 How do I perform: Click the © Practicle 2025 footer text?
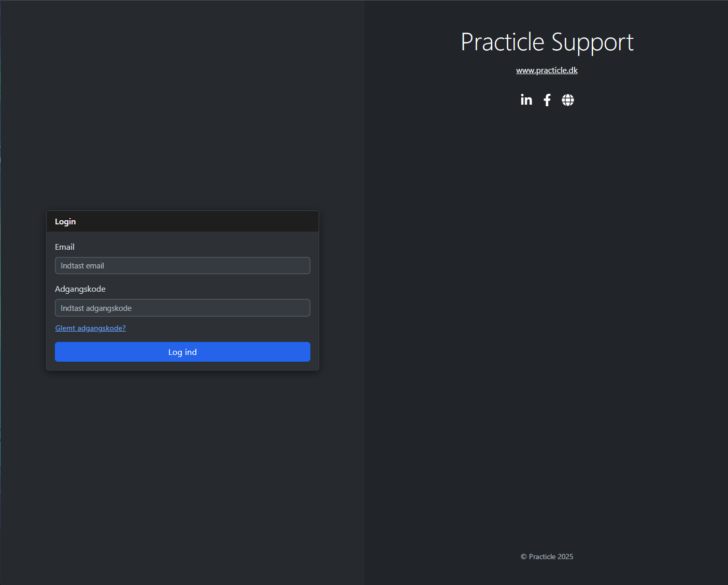click(x=547, y=557)
